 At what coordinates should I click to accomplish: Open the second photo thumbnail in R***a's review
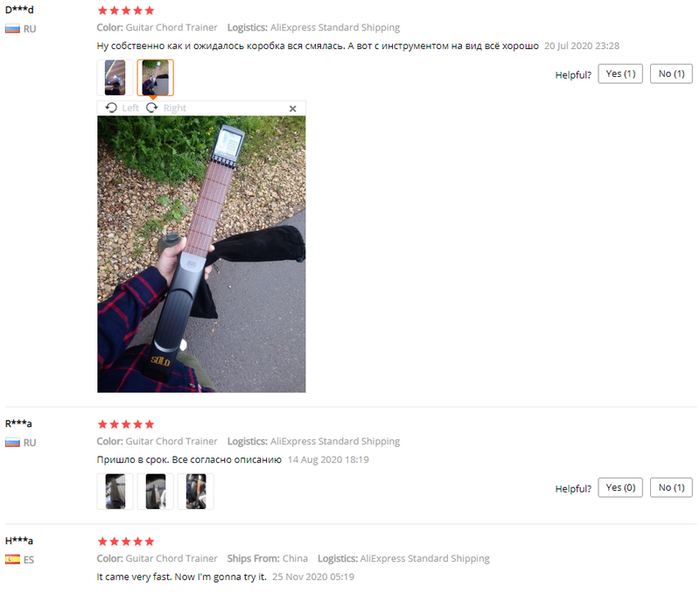coord(156,492)
